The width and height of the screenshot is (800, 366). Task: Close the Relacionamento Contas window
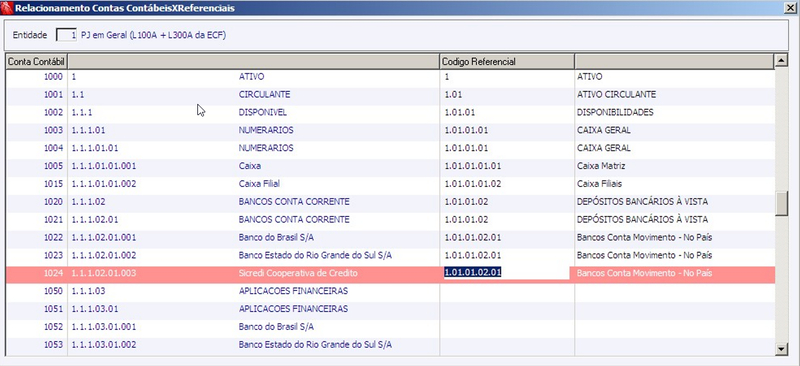coord(790,8)
